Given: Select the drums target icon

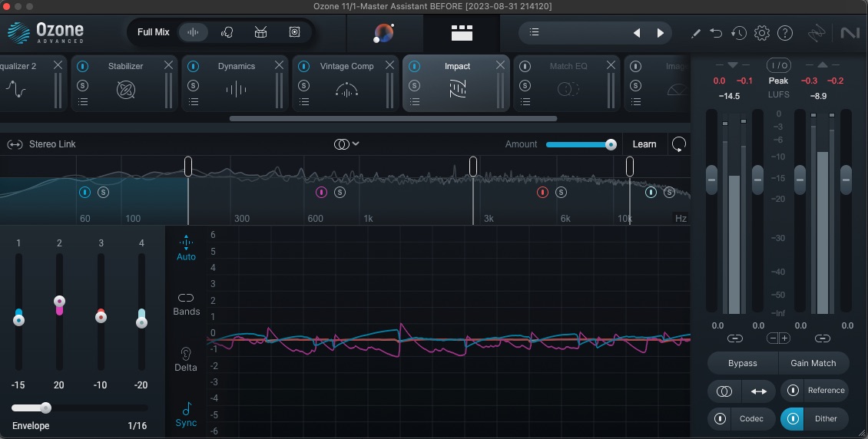Looking at the screenshot, I should [x=260, y=32].
